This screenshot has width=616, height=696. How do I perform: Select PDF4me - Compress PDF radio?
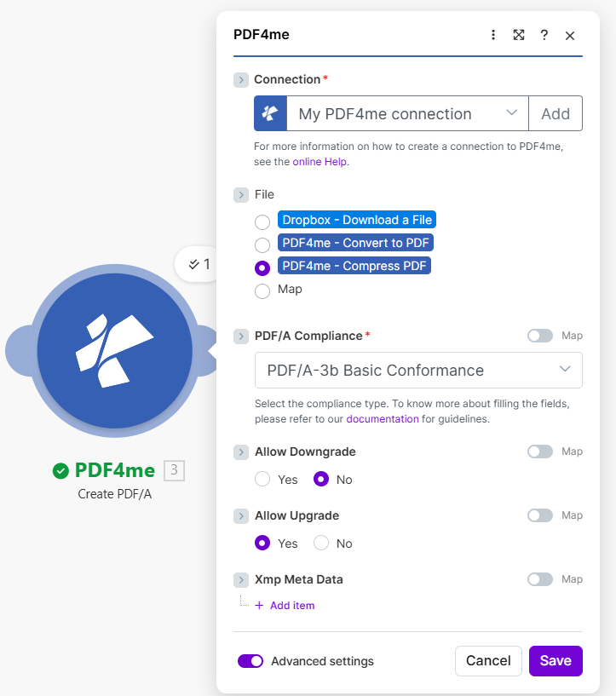pos(262,267)
